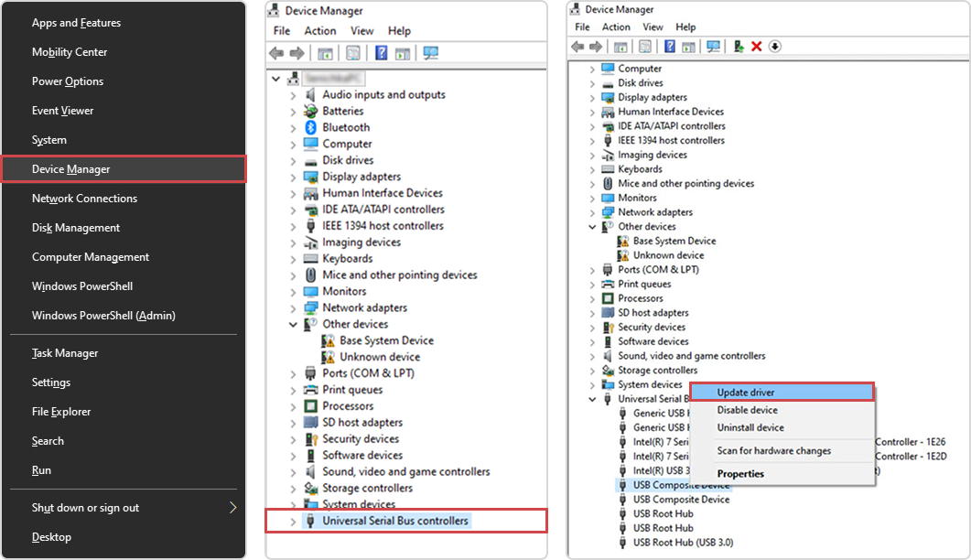The height and width of the screenshot is (560, 971).
Task: Open Help using the blue question mark icon
Action: coord(670,47)
